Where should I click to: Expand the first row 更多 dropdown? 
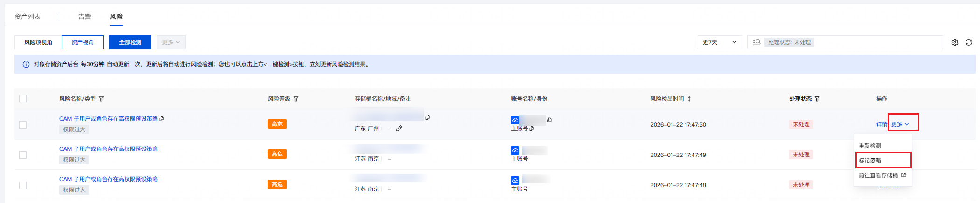coord(900,124)
